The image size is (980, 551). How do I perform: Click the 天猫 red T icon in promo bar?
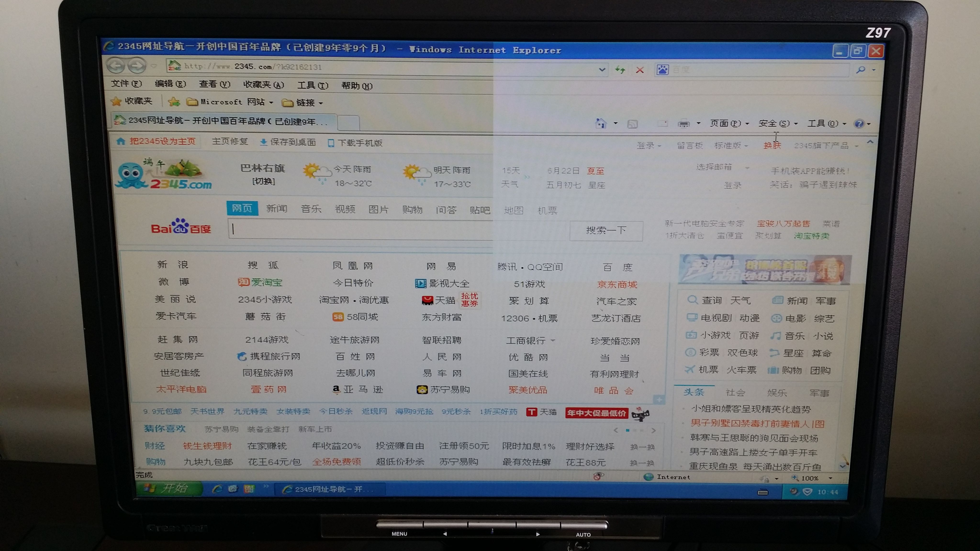pyautogui.click(x=532, y=412)
